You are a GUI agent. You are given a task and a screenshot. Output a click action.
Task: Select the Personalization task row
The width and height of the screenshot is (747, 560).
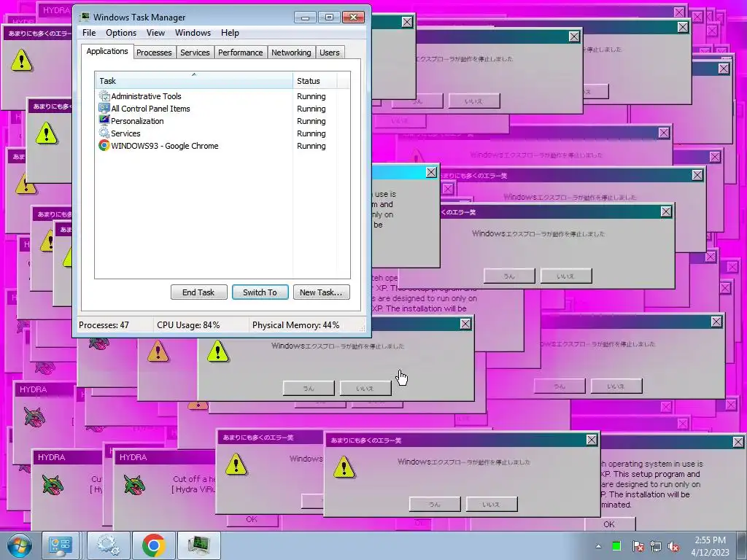[x=222, y=121]
